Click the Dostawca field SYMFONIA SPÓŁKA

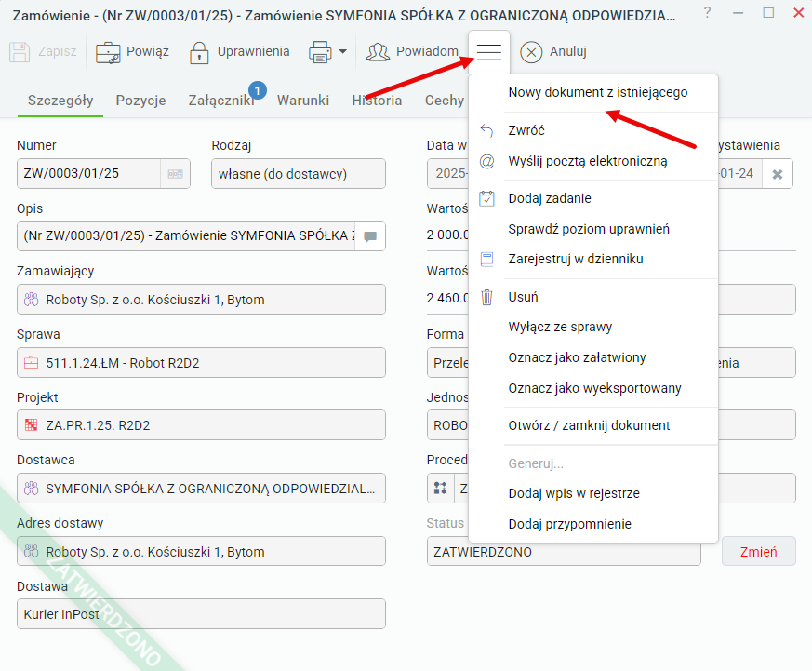click(201, 488)
